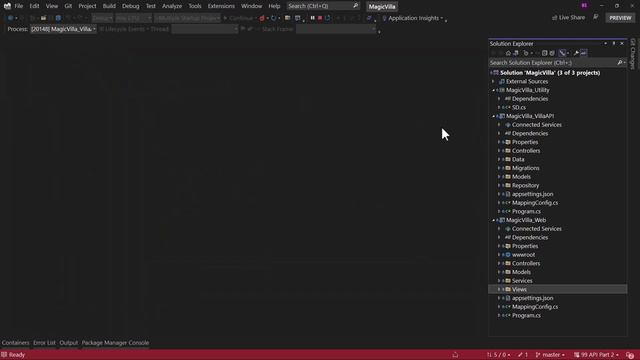Expand the External Sources node
Viewport: 640px width, 360px height.
tap(493, 82)
